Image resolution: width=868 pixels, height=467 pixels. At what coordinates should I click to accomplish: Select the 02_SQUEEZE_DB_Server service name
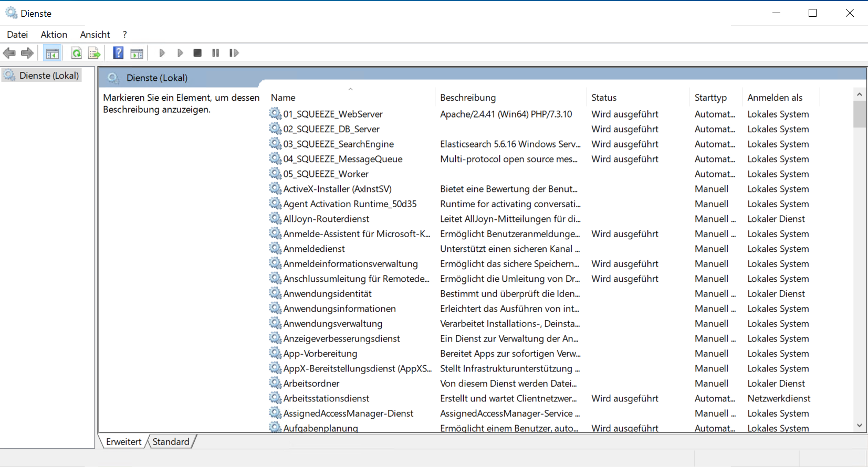tap(331, 129)
